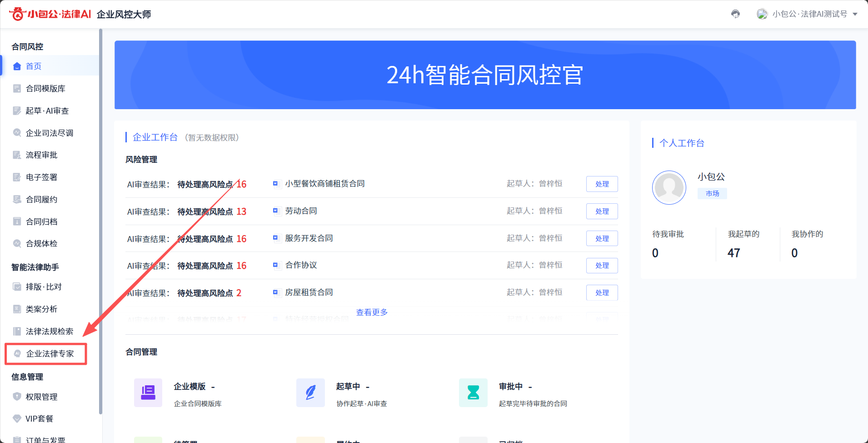Click the 审批中 hourglass icon
Viewport: 868px width, 443px height.
(473, 393)
